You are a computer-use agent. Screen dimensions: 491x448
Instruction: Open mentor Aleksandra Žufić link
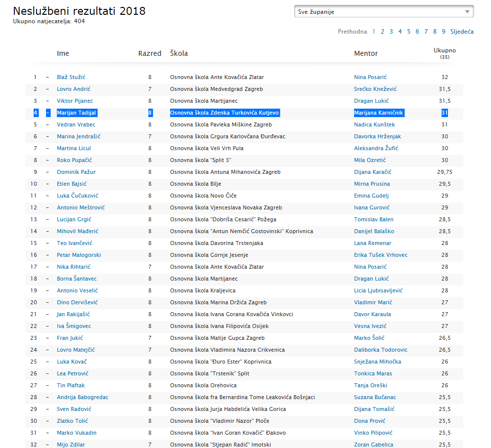point(376,148)
